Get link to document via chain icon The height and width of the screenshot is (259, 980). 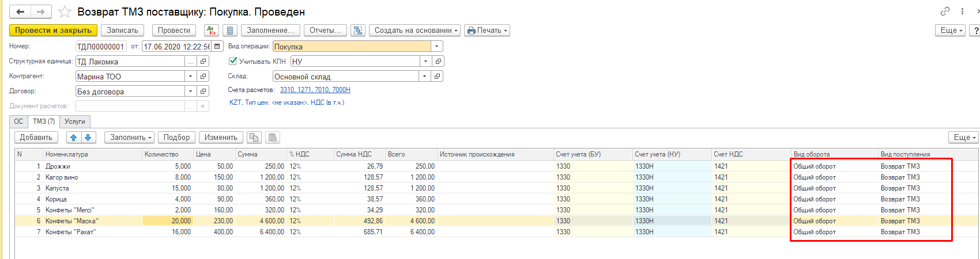(945, 12)
